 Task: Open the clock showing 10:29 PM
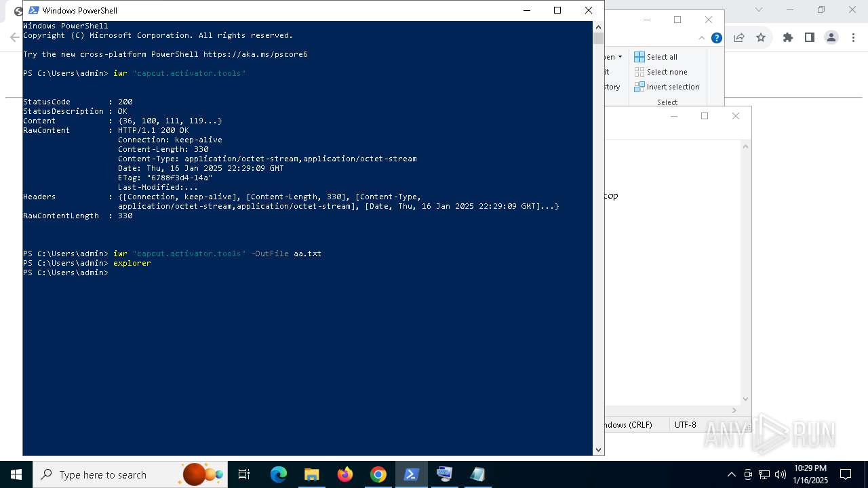(x=810, y=474)
